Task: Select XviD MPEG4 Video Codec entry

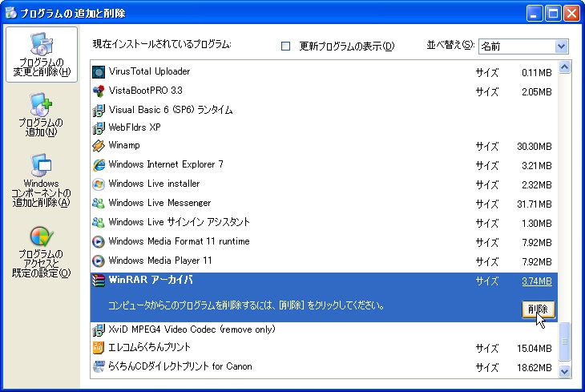Action: (x=324, y=329)
